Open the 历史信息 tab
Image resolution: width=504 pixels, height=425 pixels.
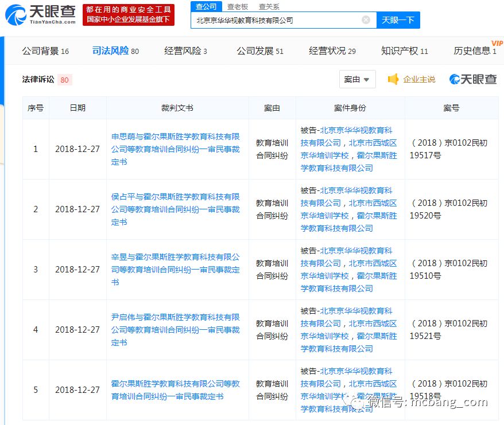(x=475, y=50)
